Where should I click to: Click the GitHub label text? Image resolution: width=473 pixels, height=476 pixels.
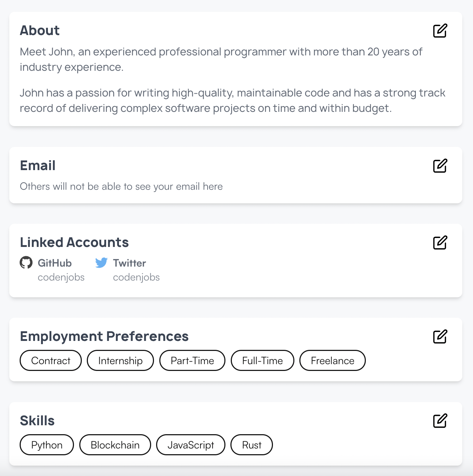pyautogui.click(x=54, y=263)
